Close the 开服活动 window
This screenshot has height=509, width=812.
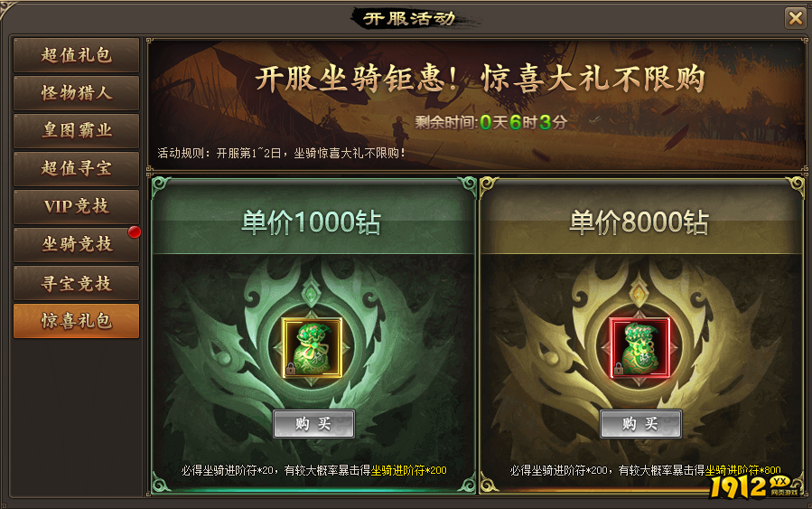tap(795, 18)
